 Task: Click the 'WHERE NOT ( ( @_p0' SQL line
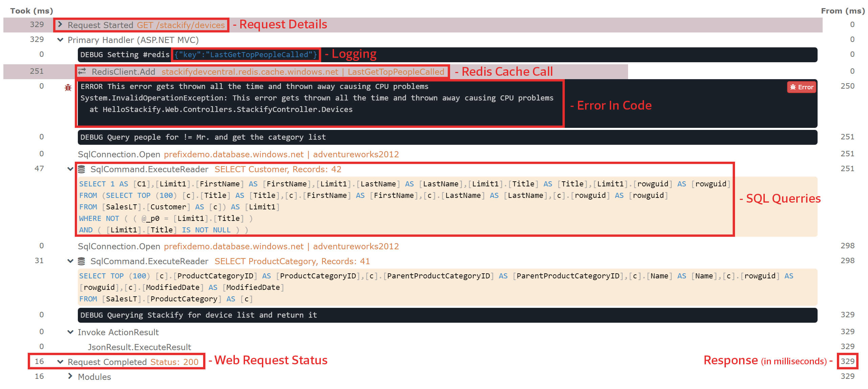click(166, 219)
